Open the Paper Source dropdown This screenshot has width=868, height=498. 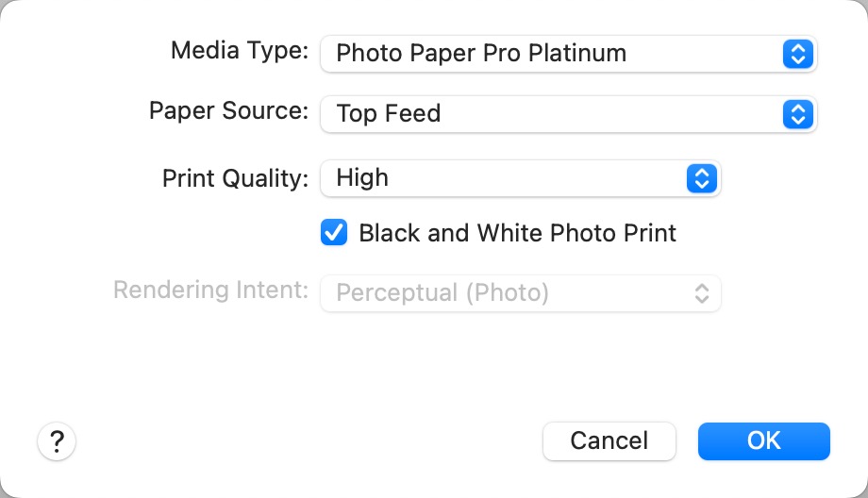click(x=568, y=114)
